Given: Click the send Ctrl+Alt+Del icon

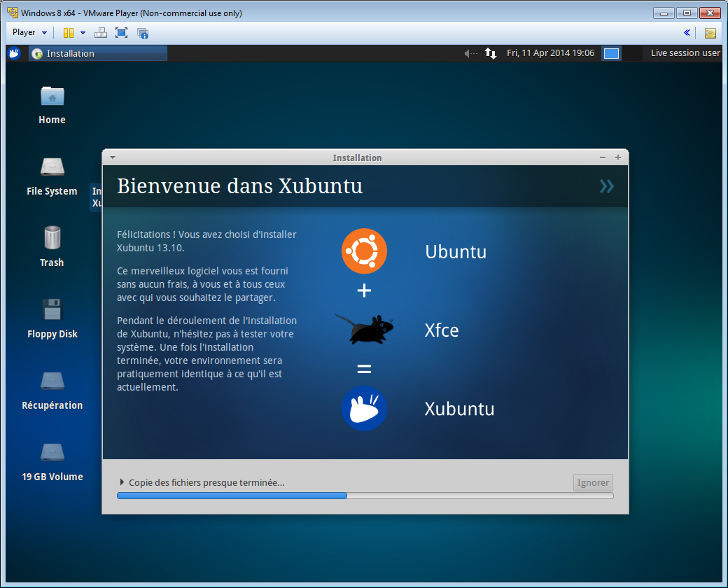Looking at the screenshot, I should pos(100,32).
